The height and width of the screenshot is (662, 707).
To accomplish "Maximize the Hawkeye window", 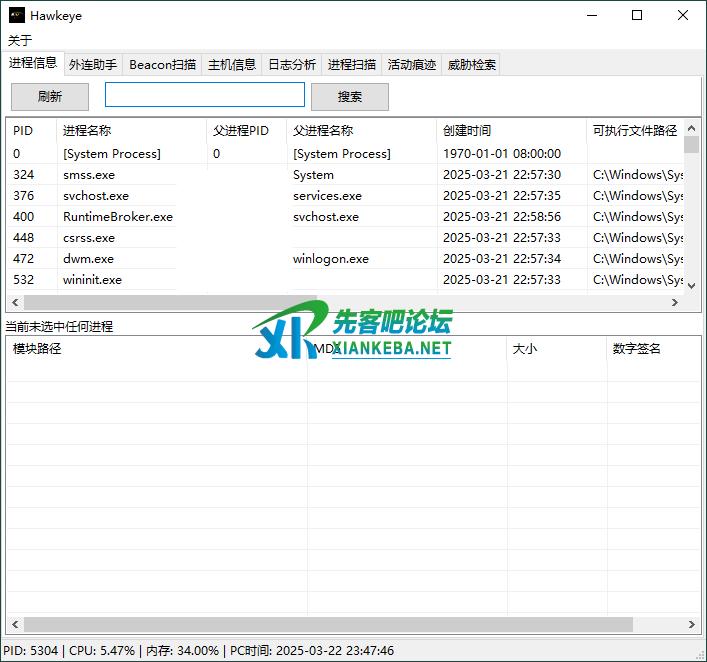I will click(x=637, y=16).
